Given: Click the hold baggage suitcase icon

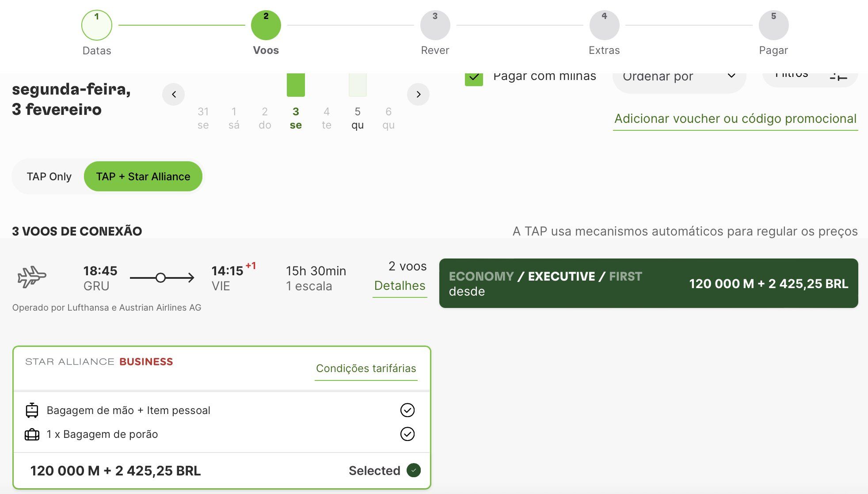Looking at the screenshot, I should (x=32, y=434).
